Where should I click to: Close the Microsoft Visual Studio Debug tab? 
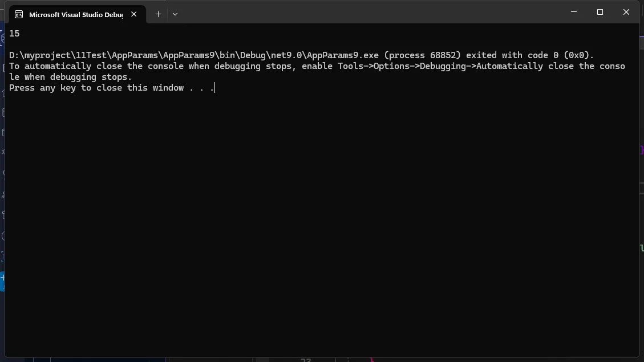point(134,14)
